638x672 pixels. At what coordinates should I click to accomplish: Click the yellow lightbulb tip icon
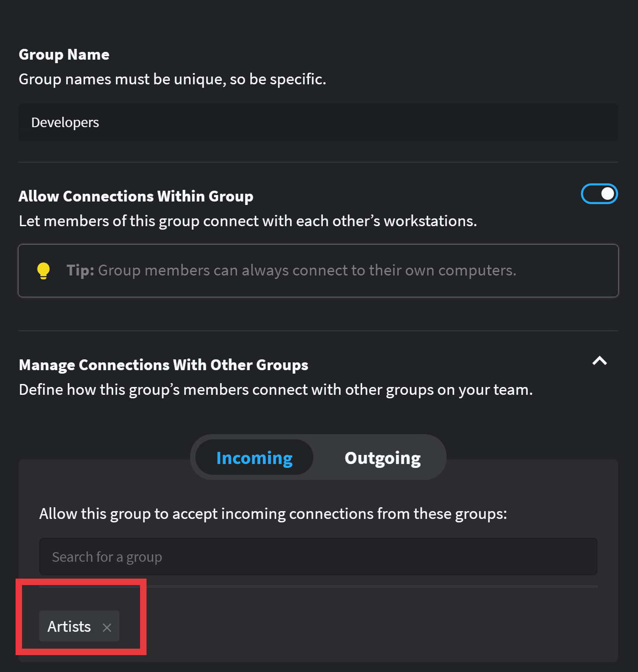[43, 271]
